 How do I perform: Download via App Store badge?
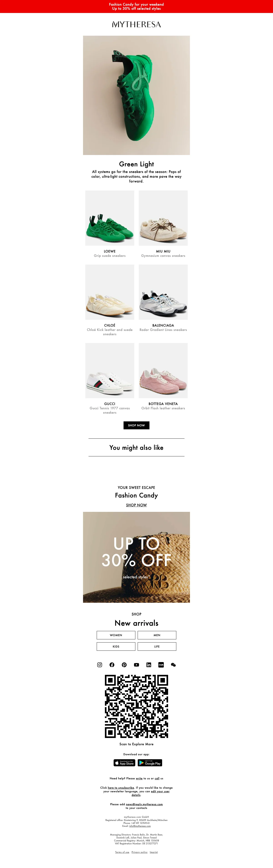click(124, 763)
